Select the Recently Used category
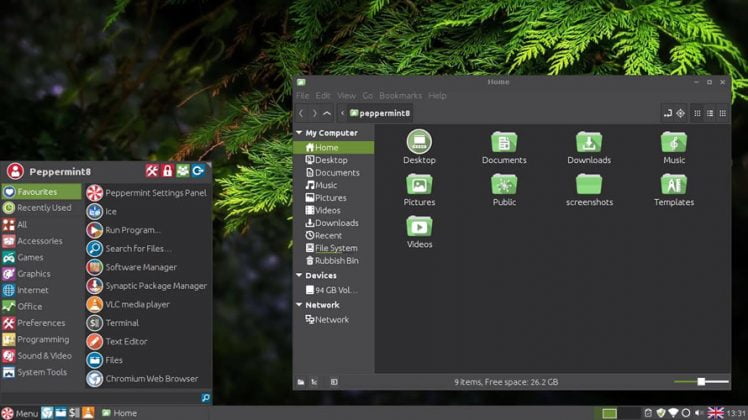The image size is (748, 420). pyautogui.click(x=41, y=208)
